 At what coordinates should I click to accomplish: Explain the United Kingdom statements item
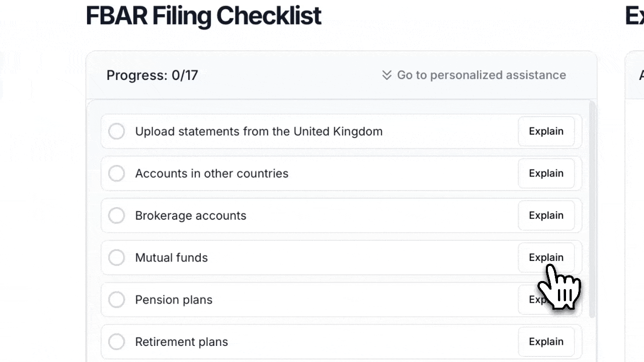[x=546, y=132]
